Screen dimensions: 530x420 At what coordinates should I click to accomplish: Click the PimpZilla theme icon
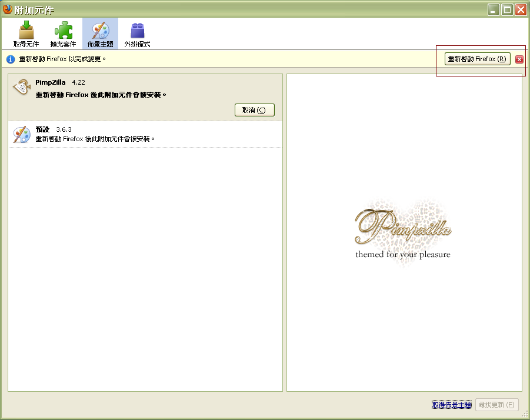pyautogui.click(x=22, y=87)
